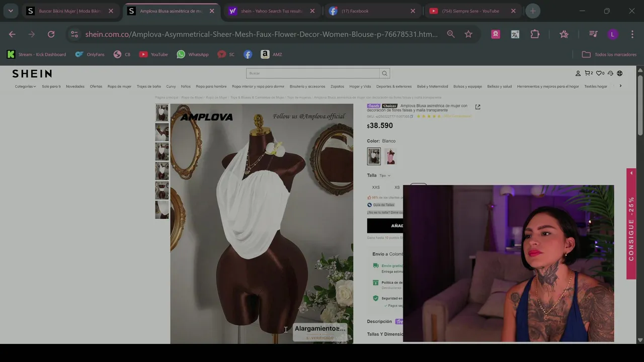Open the AMZ bookmark
Screen dimensions: 644x362
tap(272, 54)
